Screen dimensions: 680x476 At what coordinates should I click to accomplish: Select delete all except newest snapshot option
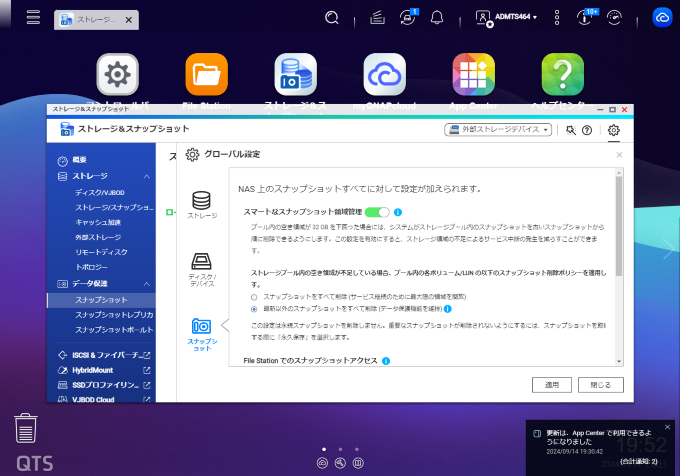(254, 309)
